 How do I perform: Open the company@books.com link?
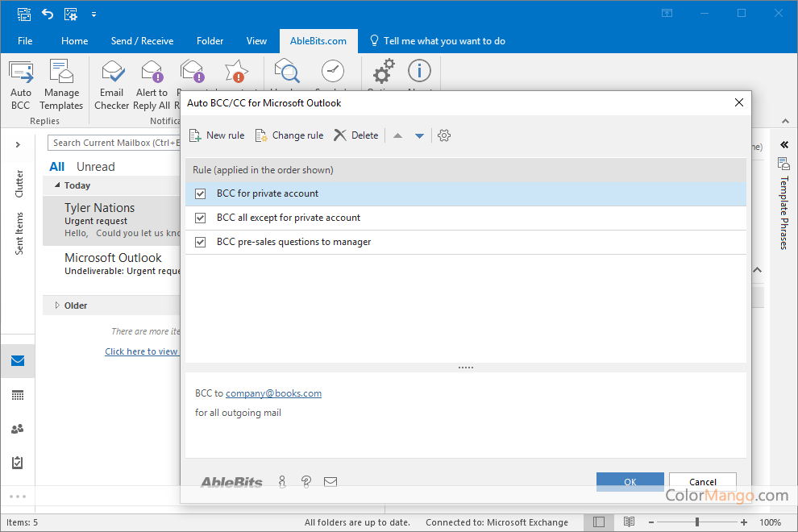(x=274, y=393)
